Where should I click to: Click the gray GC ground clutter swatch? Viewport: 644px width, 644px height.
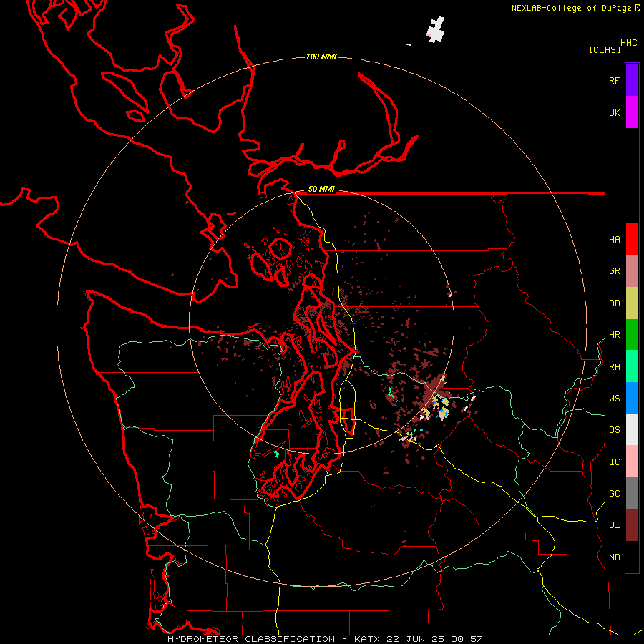coord(632,493)
